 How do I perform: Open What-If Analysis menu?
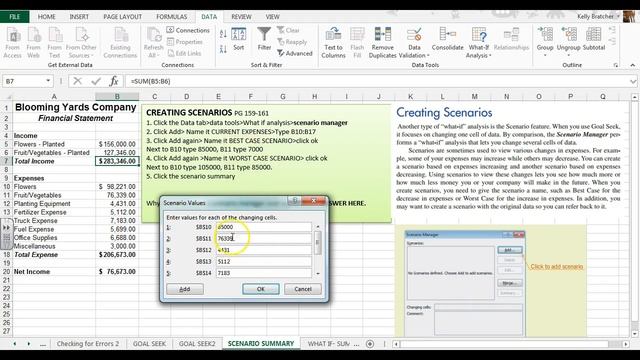point(478,42)
